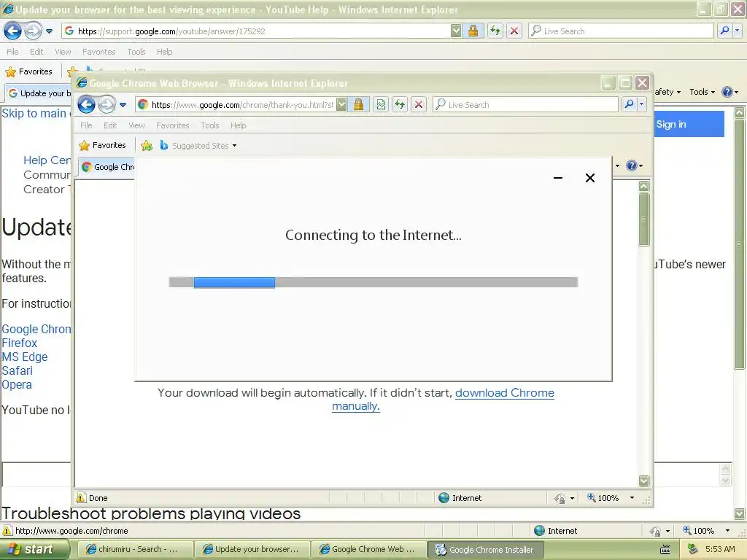
Task: Open zoom level dropdown in YouTube Help status bar
Action: (x=727, y=531)
